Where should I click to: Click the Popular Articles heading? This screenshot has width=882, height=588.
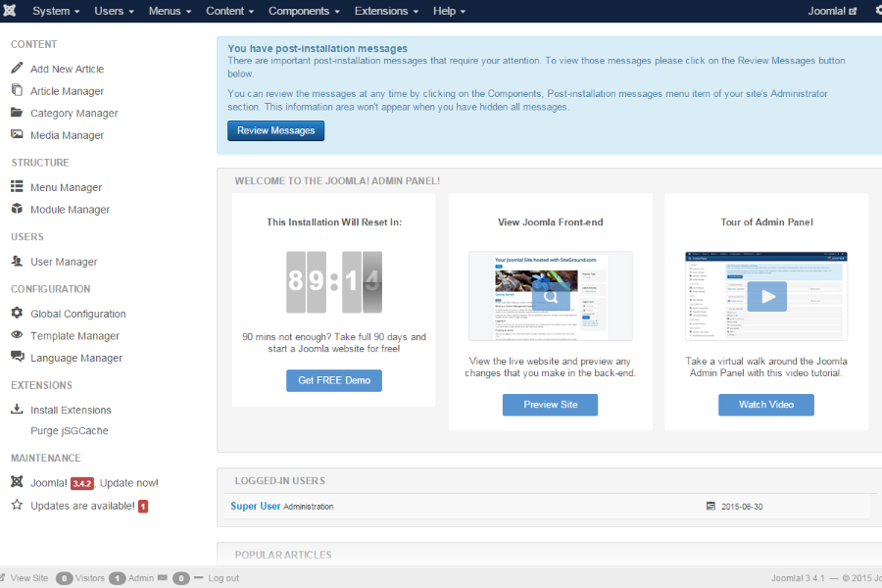283,555
